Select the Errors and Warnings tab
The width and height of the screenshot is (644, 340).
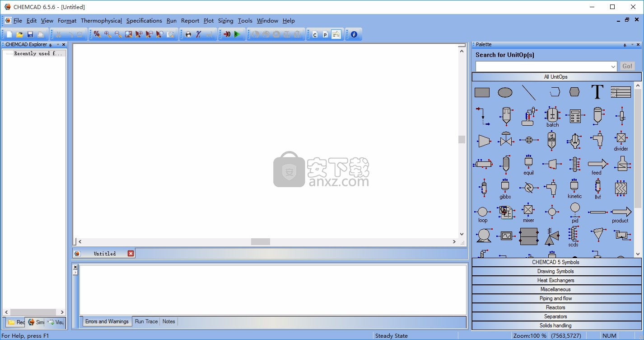107,321
